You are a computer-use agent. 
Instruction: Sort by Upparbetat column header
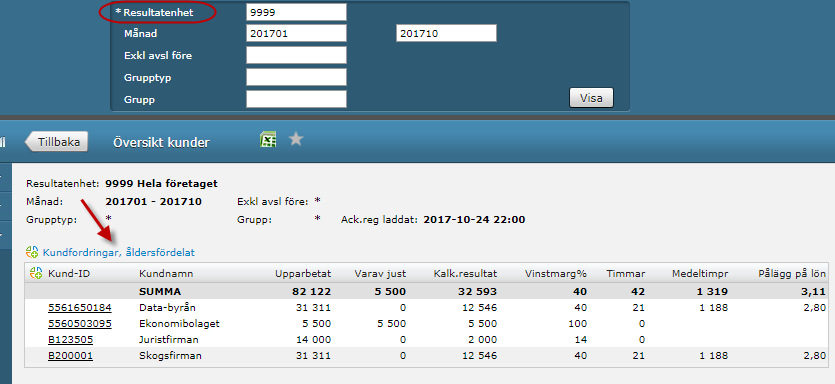pos(303,274)
